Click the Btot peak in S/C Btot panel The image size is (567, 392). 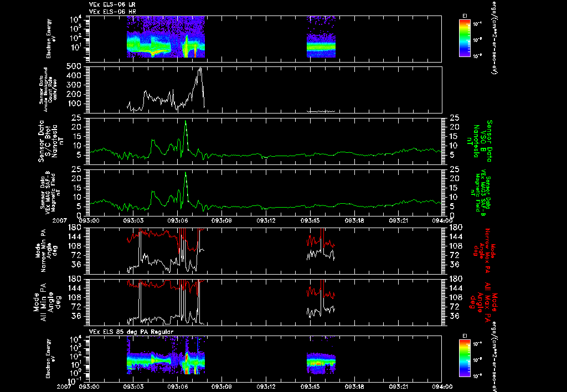185,121
